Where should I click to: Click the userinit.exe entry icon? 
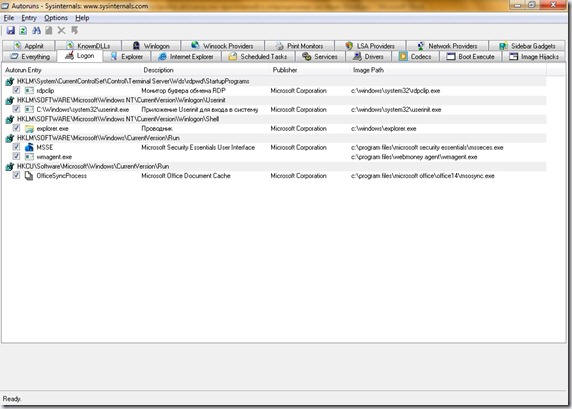point(29,109)
